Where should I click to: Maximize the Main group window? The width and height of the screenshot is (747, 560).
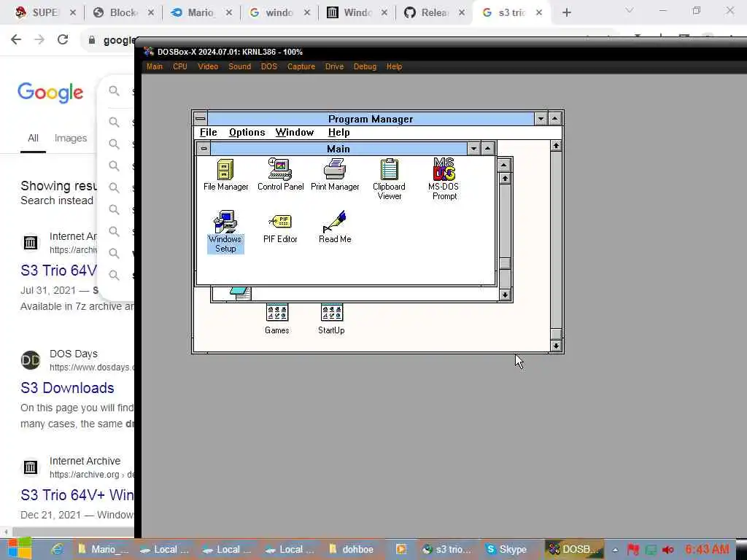point(487,149)
